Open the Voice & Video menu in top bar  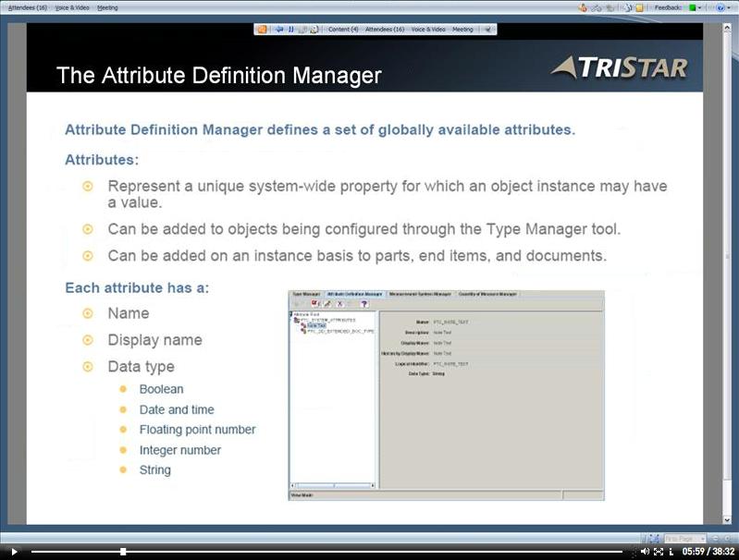point(72,7)
